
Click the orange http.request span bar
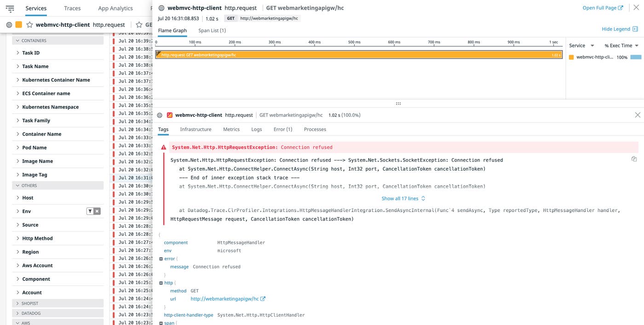tap(359, 55)
